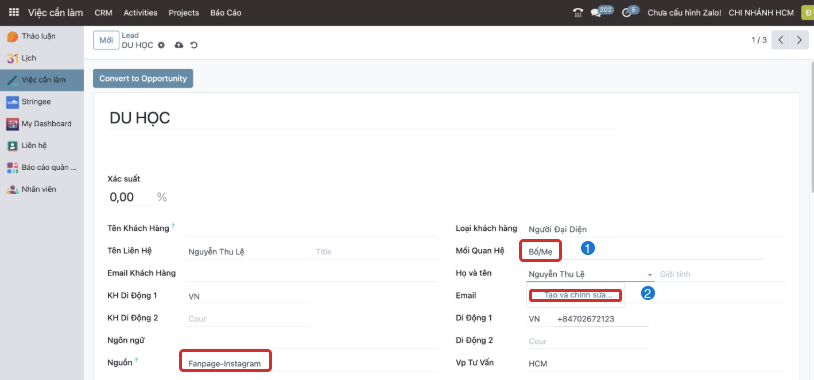The width and height of the screenshot is (814, 380).
Task: Click phone number +84702672123 field
Action: click(602, 319)
